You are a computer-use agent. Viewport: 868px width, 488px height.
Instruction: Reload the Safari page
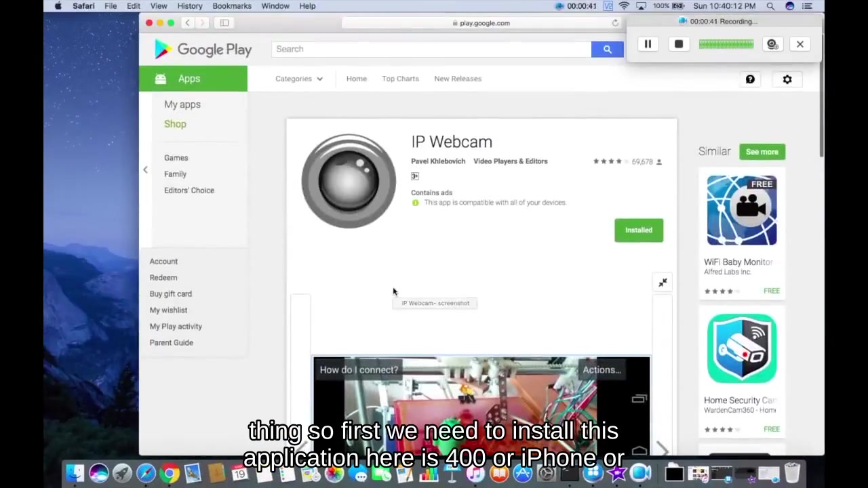615,23
